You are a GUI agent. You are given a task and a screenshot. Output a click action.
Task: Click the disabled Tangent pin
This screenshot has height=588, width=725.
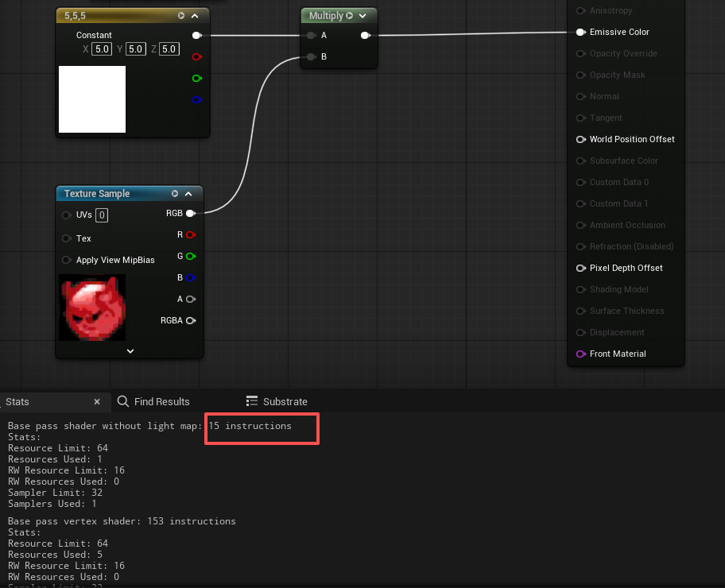coord(581,118)
